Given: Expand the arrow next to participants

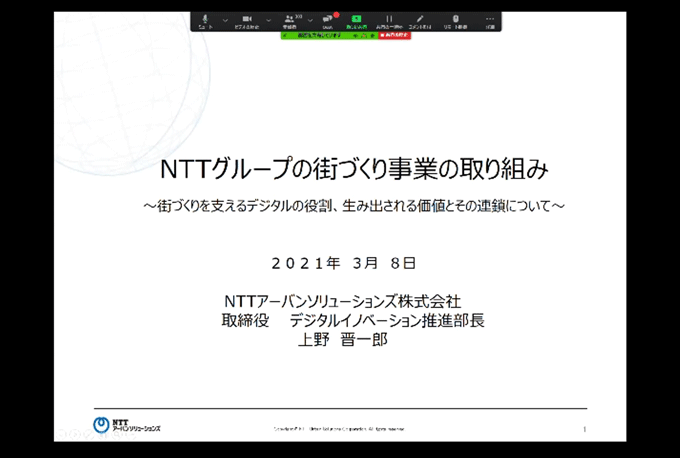Looking at the screenshot, I should [310, 20].
